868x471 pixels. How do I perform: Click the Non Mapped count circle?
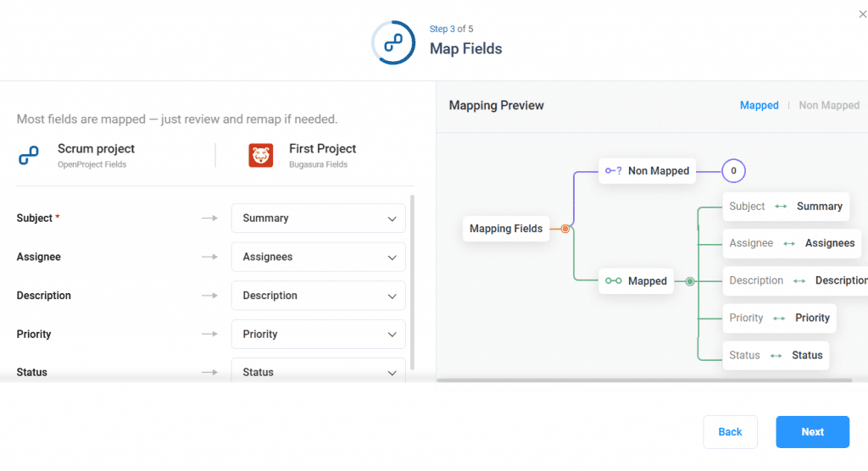coord(733,171)
